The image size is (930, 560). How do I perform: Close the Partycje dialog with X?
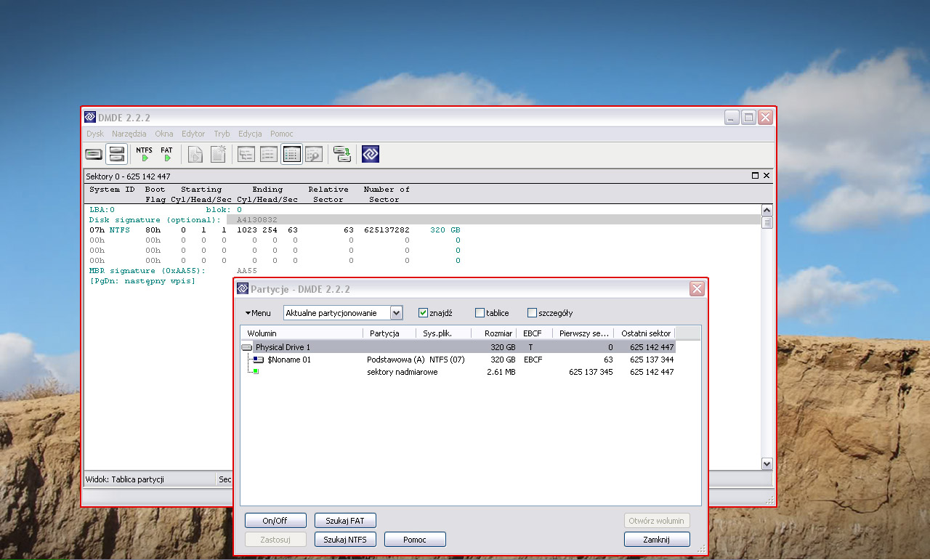(x=697, y=289)
